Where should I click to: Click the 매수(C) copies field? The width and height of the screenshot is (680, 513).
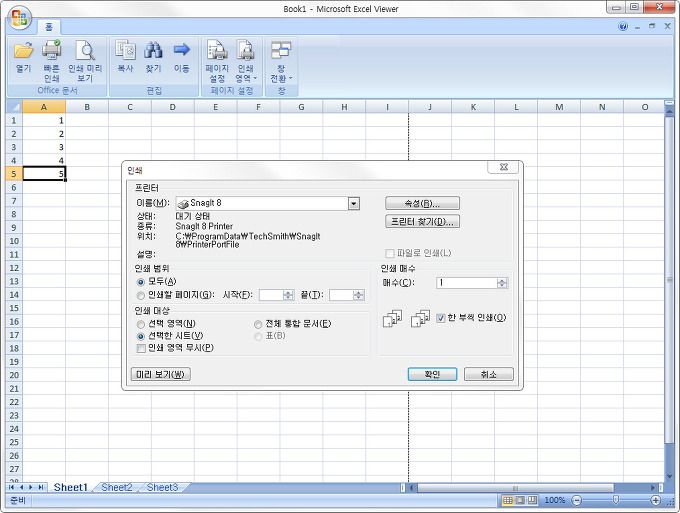[x=467, y=283]
